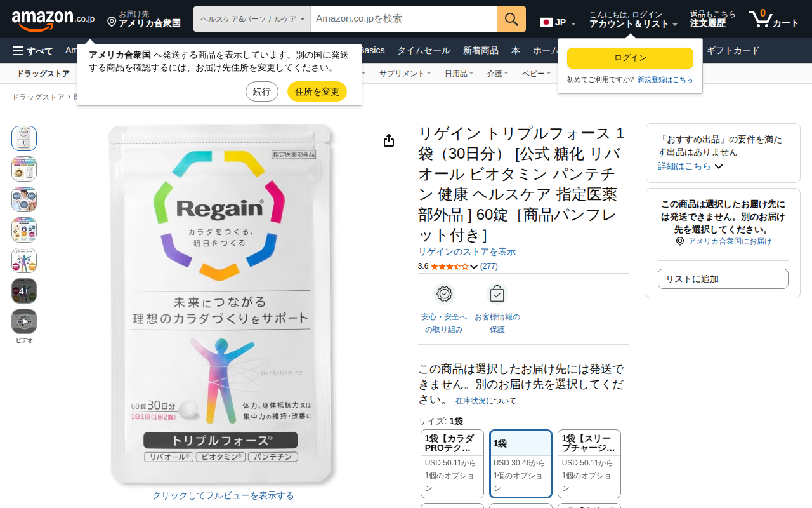Click クリックしてフルビューを表示する under the image
Viewport: 812px width, 508px height.
point(223,495)
